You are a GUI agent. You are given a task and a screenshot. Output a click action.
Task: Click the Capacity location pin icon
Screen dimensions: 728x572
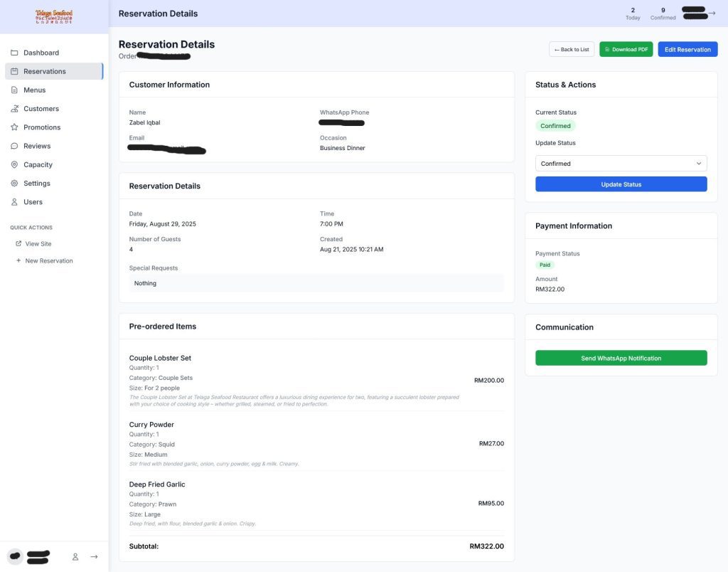click(14, 164)
